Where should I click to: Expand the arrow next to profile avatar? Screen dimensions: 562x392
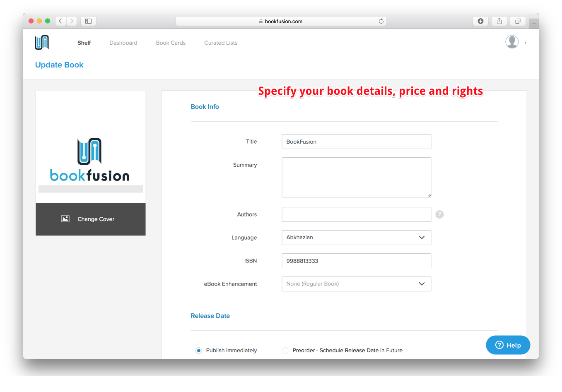tap(526, 43)
